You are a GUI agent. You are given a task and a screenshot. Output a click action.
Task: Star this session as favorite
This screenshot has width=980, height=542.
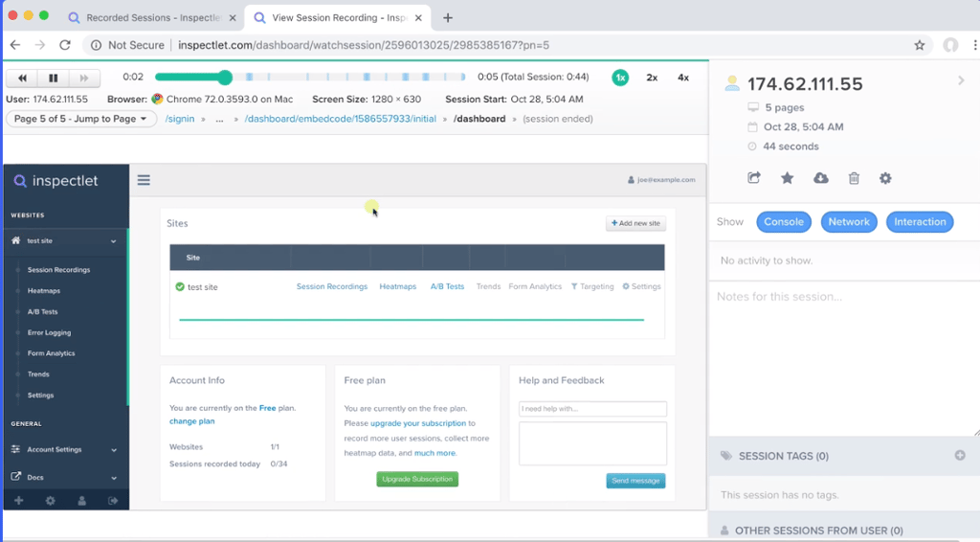pyautogui.click(x=787, y=178)
